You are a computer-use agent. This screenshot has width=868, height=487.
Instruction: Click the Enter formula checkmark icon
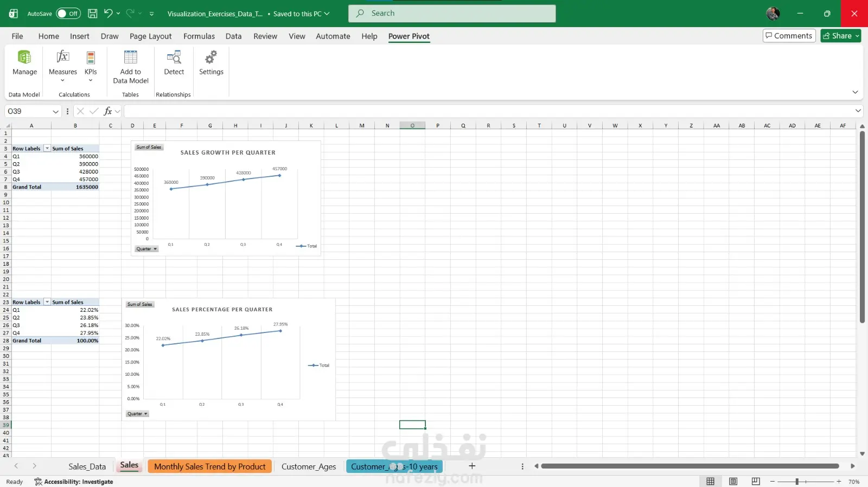(94, 111)
